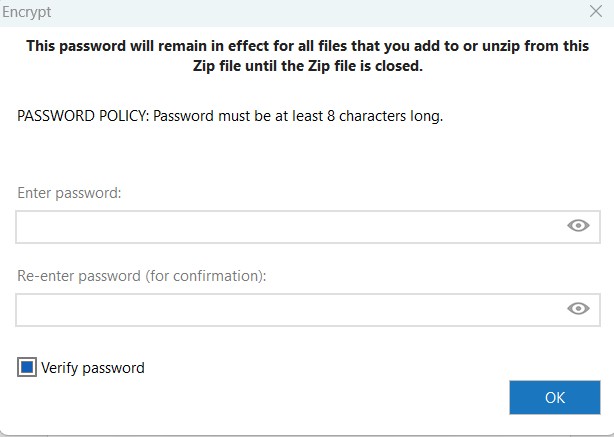Click the "Enter password:" field label

coord(69,193)
